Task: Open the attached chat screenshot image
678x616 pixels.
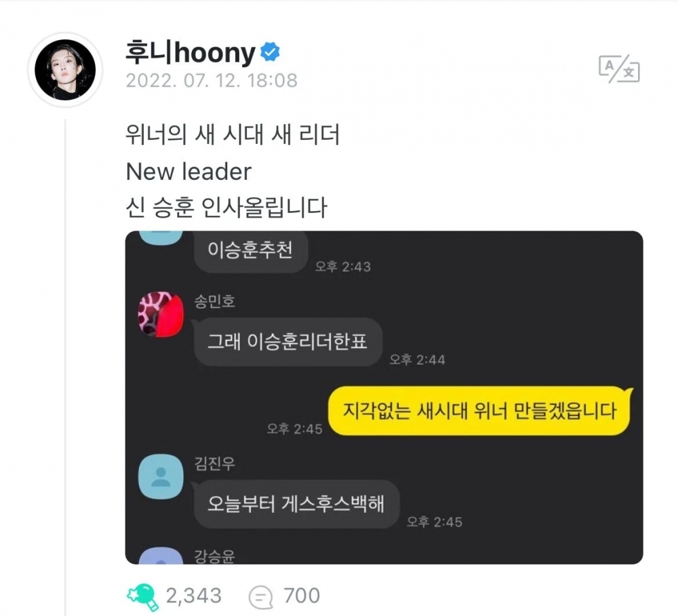Action: tap(384, 397)
